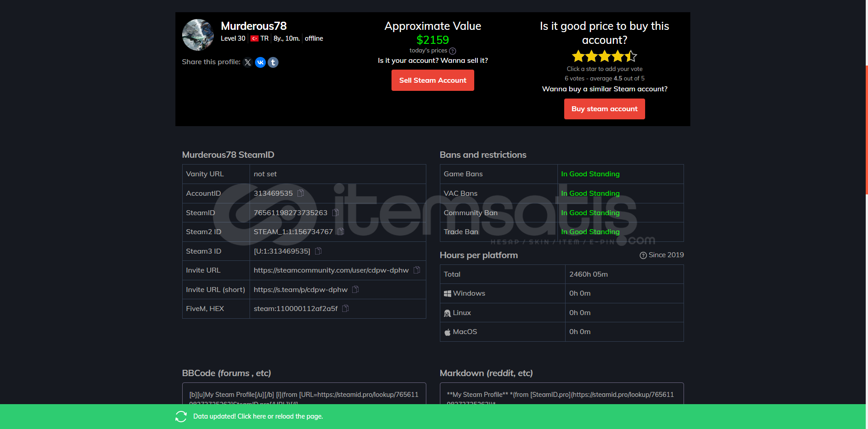Open today's prices help icon
The height and width of the screenshot is (429, 868).
pos(453,51)
